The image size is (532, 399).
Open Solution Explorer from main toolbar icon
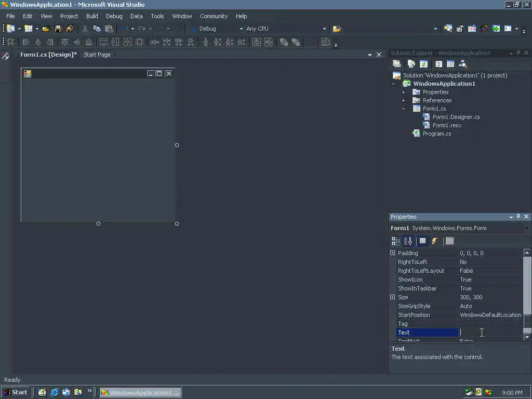[x=448, y=29]
